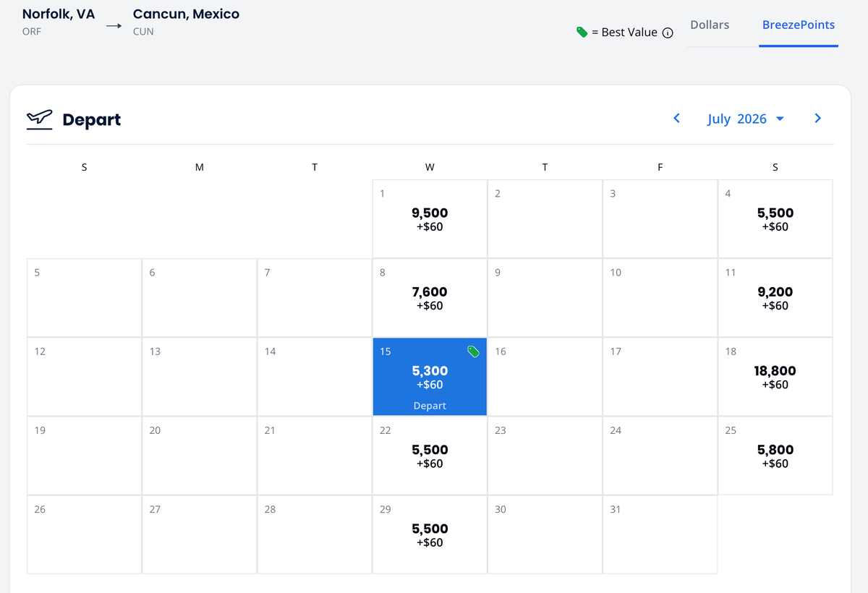Switch pricing display to Dollars

click(709, 25)
